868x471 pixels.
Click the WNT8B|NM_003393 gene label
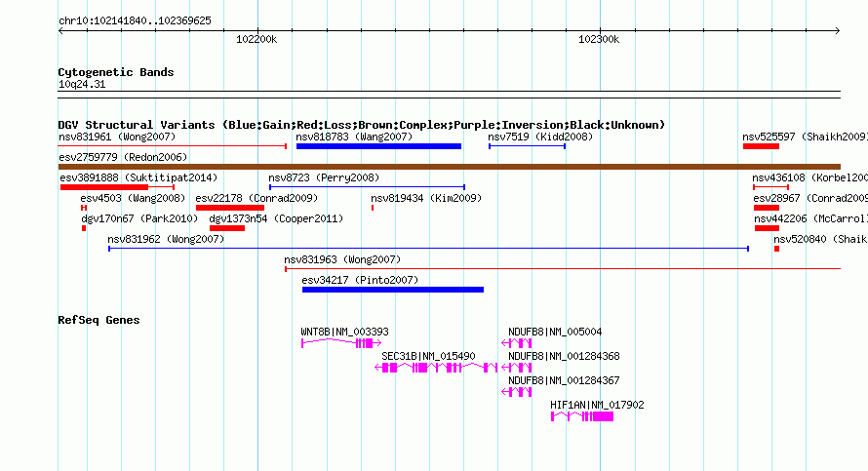[345, 333]
